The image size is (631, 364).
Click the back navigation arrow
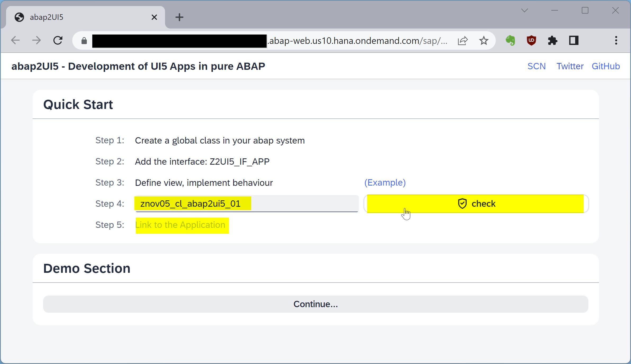(16, 40)
